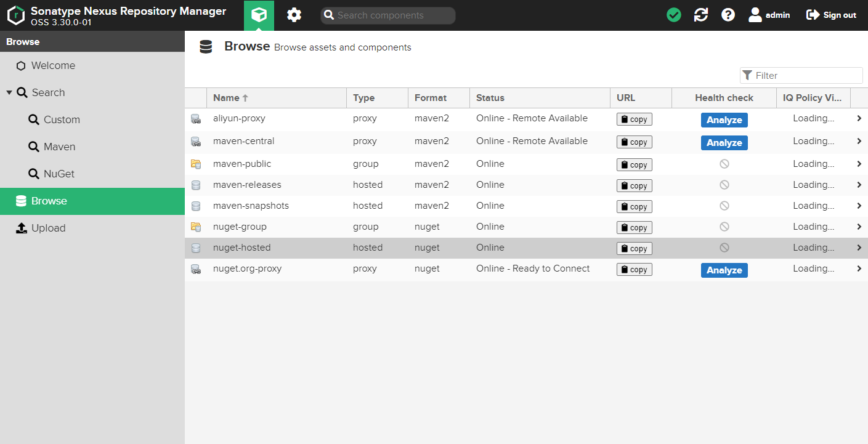Select Maven under the Search menu
The width and height of the screenshot is (868, 444).
[x=59, y=147]
